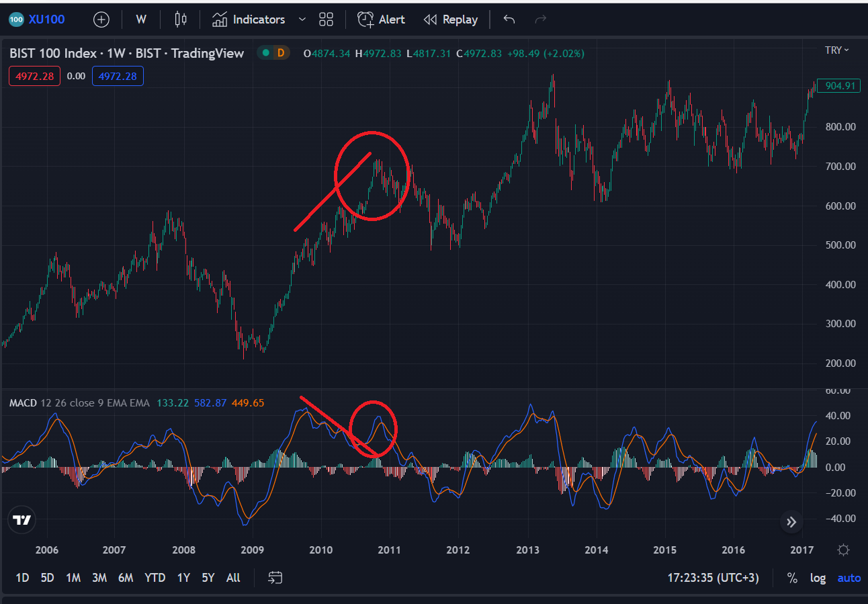Screen dimensions: 868x604
Task: Set the date range to 3M
Action: [99, 578]
